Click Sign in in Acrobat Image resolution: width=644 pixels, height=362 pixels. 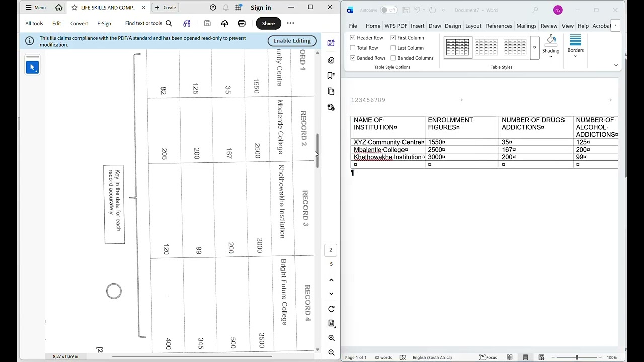pos(261,7)
